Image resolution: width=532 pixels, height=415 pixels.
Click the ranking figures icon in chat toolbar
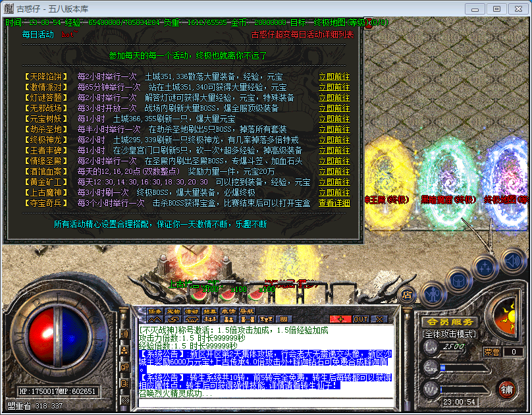click(x=265, y=319)
